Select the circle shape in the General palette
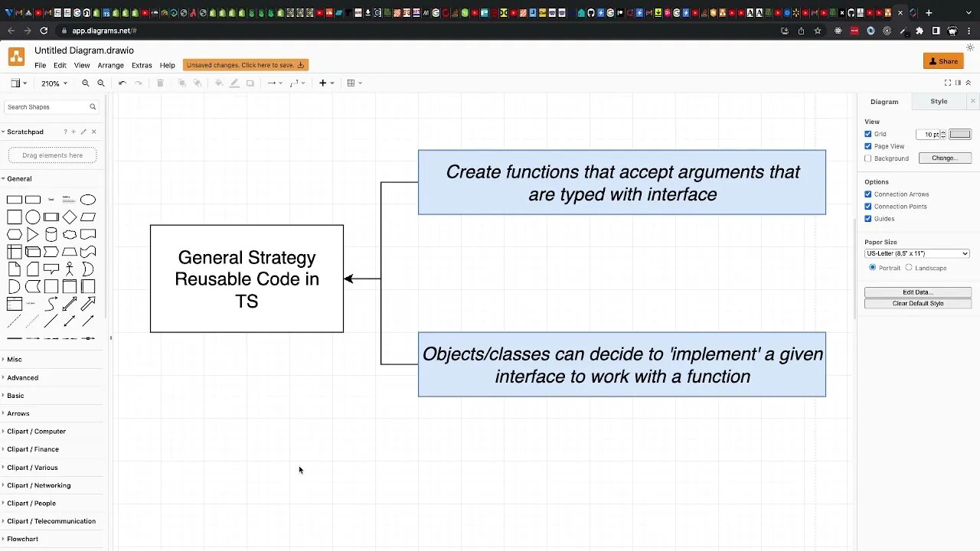This screenshot has height=551, width=980. tap(33, 217)
